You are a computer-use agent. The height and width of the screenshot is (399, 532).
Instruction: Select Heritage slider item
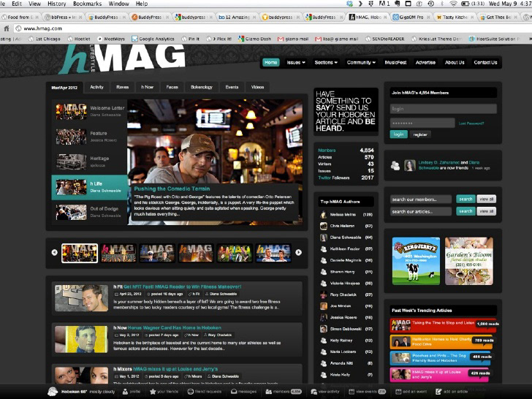point(90,161)
